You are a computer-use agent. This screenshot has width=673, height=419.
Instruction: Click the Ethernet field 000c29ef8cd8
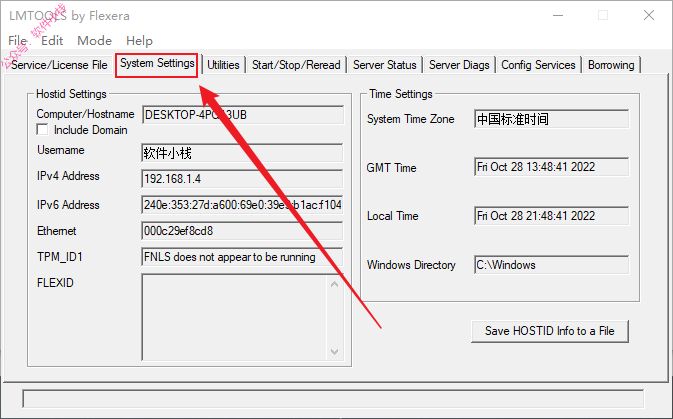[243, 231]
